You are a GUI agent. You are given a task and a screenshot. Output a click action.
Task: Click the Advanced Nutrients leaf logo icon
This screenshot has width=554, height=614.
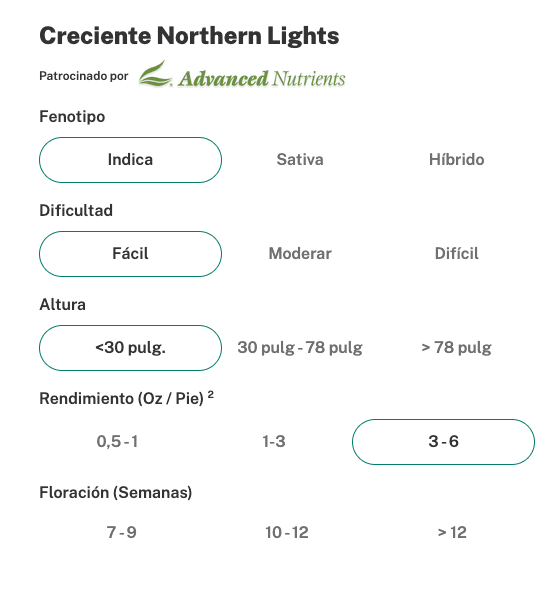point(155,74)
